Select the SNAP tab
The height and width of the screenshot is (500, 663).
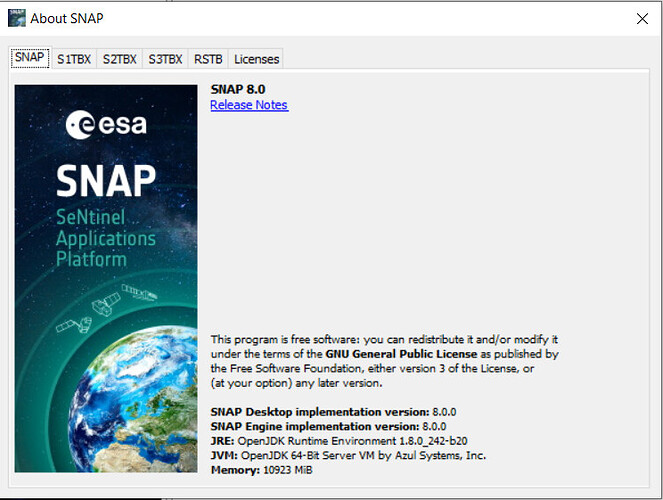tap(30, 57)
